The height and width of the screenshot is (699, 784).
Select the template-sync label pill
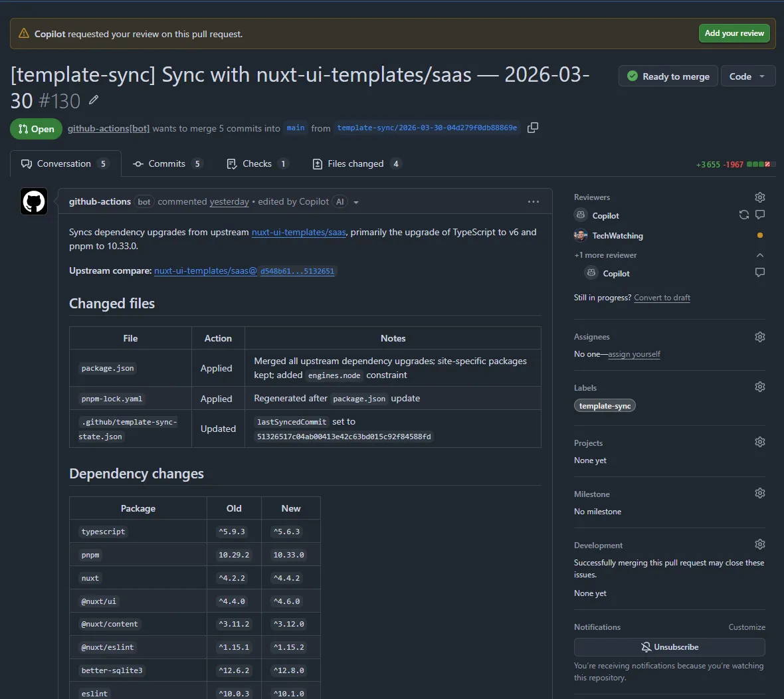click(605, 405)
